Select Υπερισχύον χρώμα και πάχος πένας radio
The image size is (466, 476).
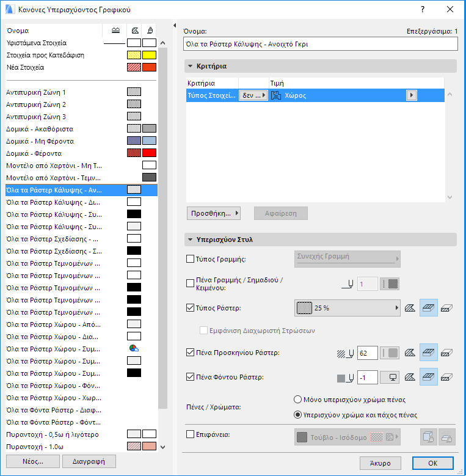pyautogui.click(x=297, y=415)
